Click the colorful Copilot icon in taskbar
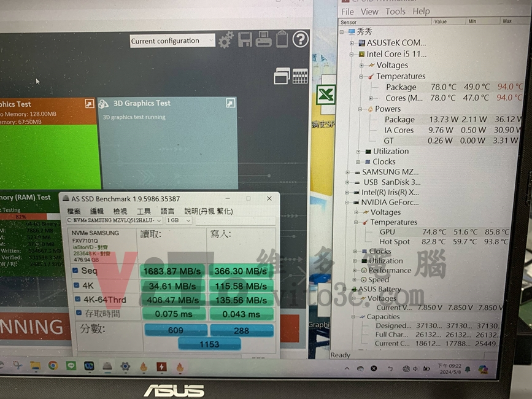The height and width of the screenshot is (399, 532). (x=483, y=370)
